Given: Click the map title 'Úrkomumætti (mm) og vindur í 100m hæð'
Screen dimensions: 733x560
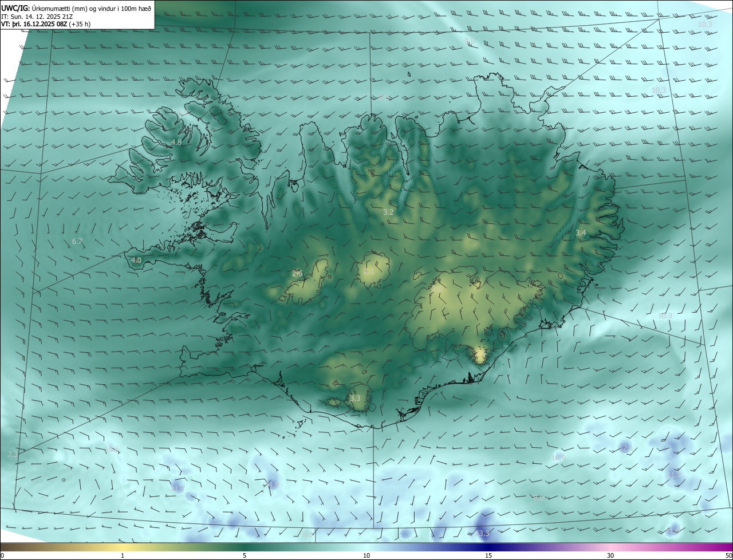Looking at the screenshot, I should (x=91, y=8).
